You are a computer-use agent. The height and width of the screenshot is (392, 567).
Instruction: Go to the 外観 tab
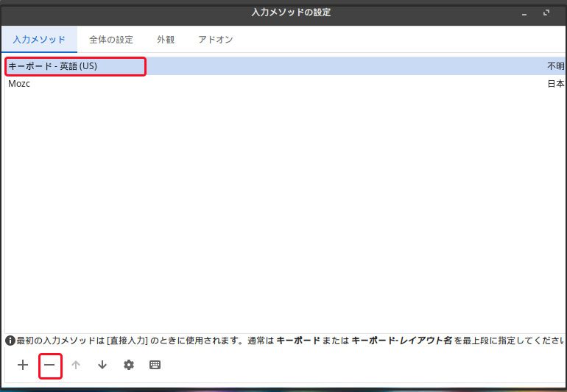pos(166,40)
